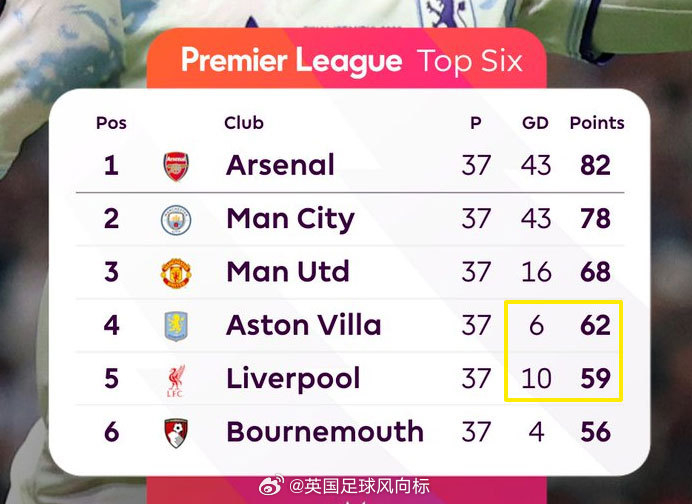Click the Points column header
Image resolution: width=692 pixels, height=504 pixels.
click(x=597, y=123)
